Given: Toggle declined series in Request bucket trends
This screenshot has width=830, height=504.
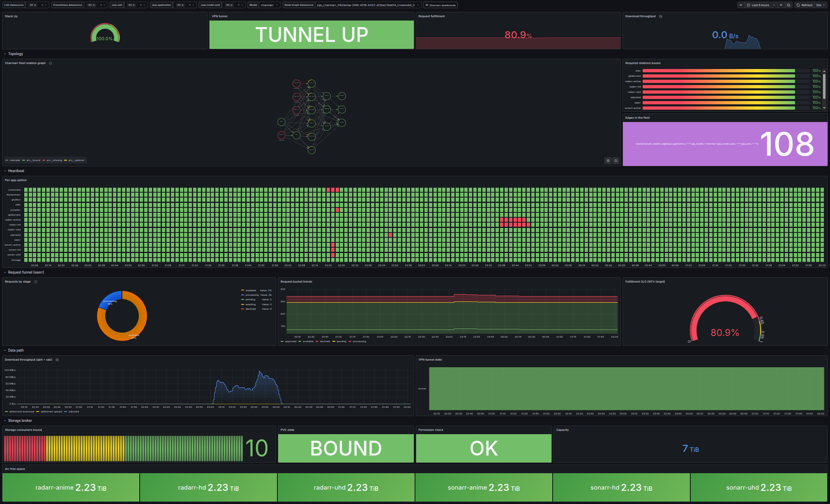Looking at the screenshot, I should tap(323, 341).
